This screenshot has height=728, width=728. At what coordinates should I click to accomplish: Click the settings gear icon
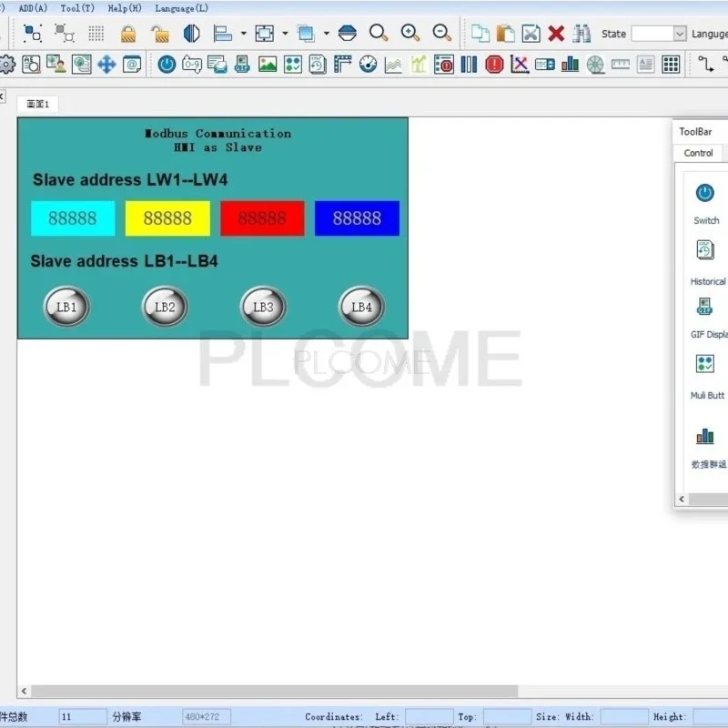tap(6, 65)
